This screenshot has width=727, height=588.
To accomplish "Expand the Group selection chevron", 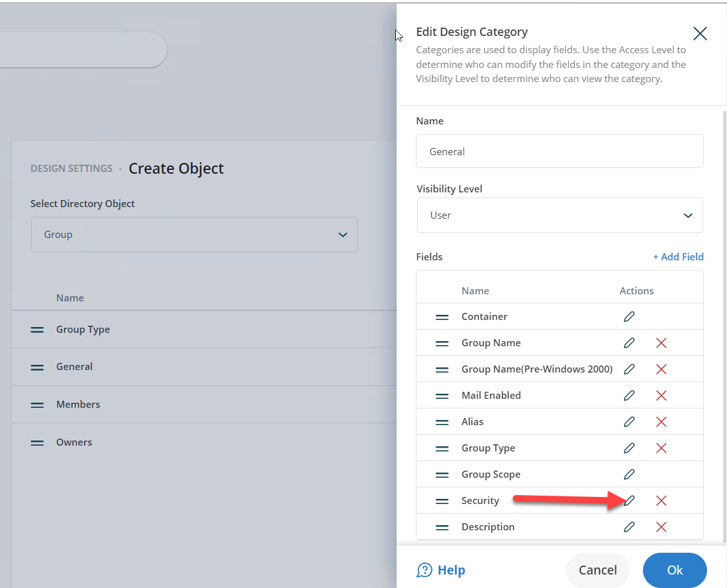I will [342, 234].
